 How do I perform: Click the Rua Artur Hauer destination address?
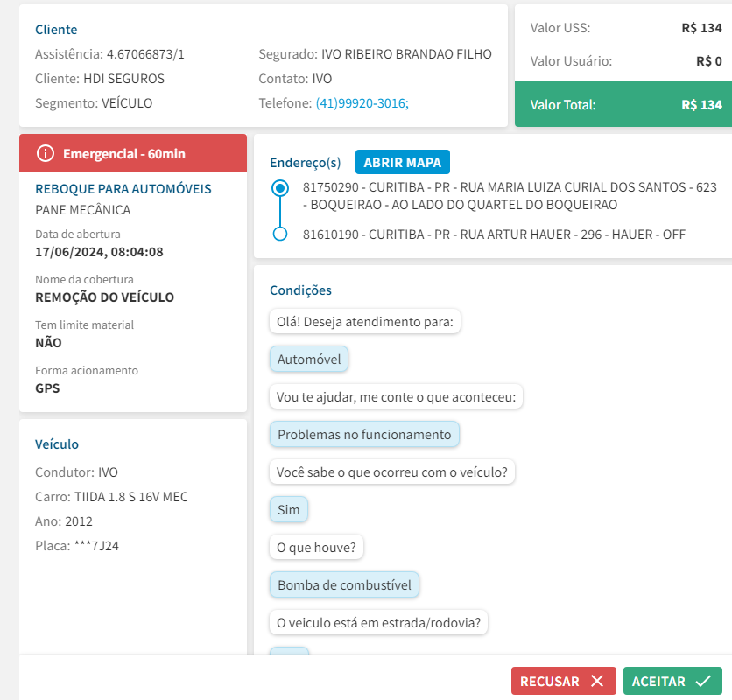[x=494, y=234]
